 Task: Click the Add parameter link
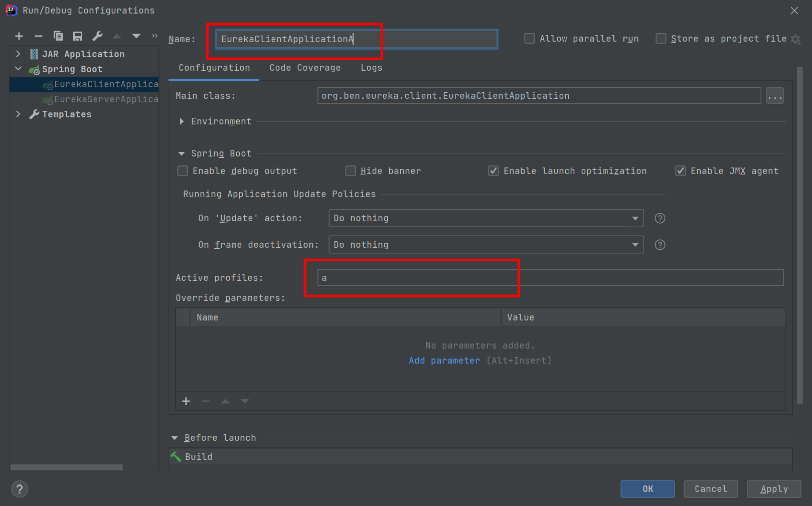[x=444, y=361]
